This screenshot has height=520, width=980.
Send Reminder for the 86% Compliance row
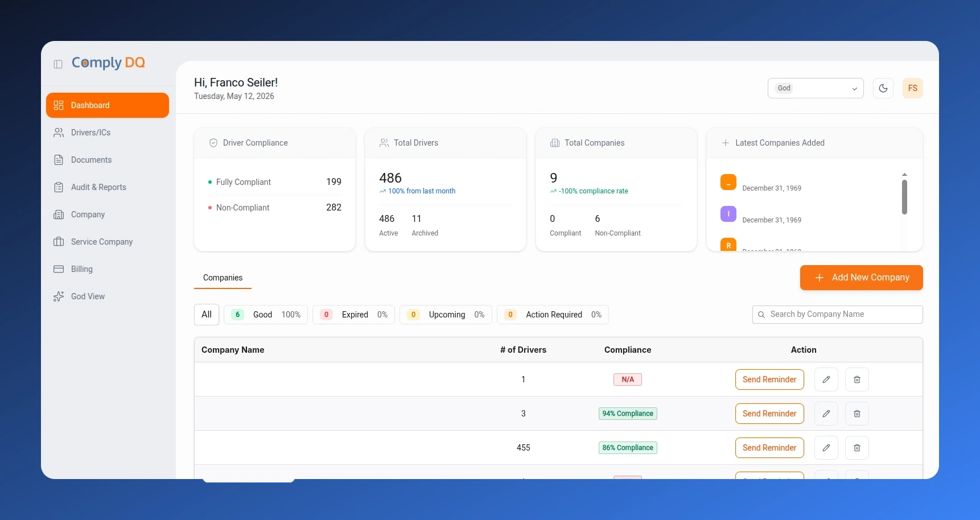tap(769, 448)
